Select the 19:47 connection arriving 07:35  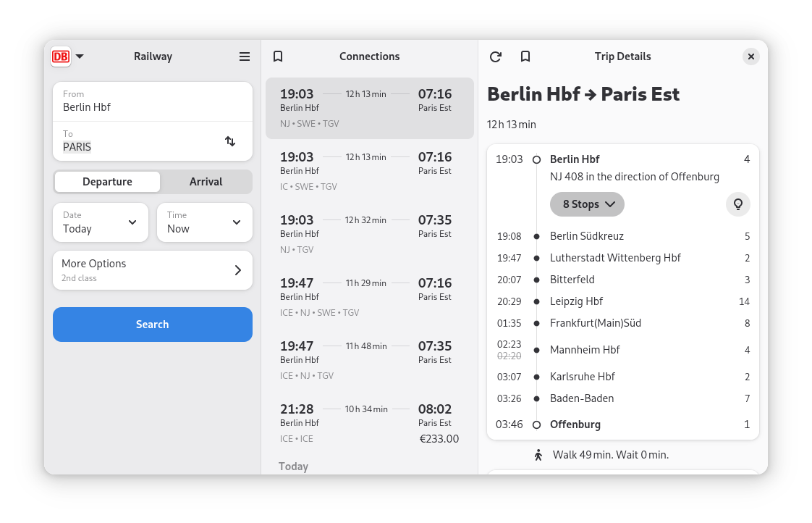click(369, 360)
